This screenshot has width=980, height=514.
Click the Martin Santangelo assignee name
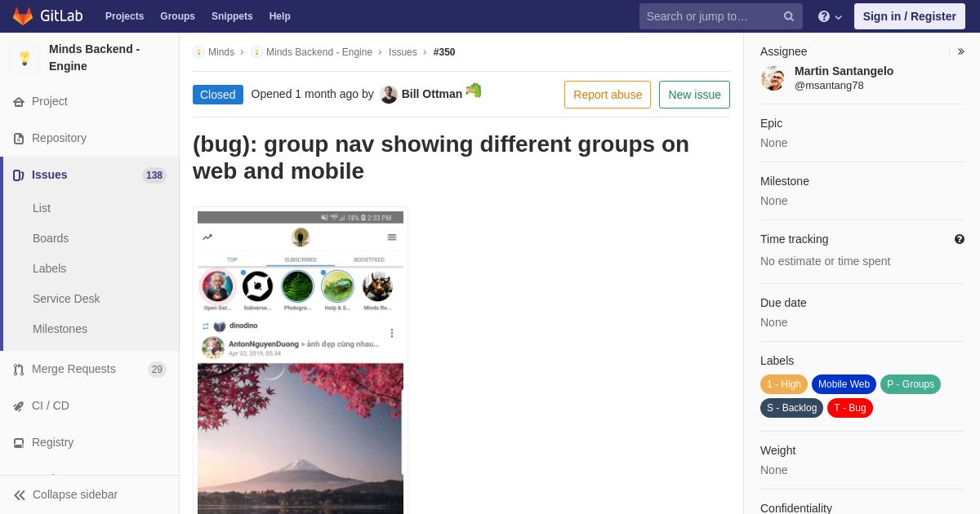click(844, 71)
